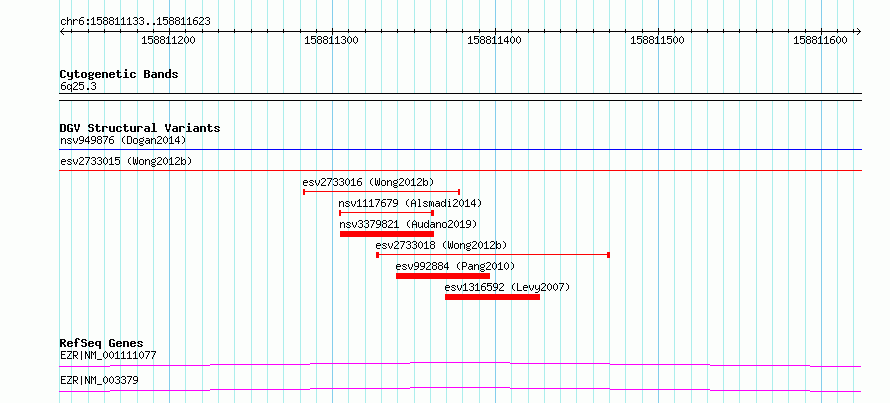The height and width of the screenshot is (403, 890).
Task: Click the thick red nsv3379821 bar
Action: [387, 234]
